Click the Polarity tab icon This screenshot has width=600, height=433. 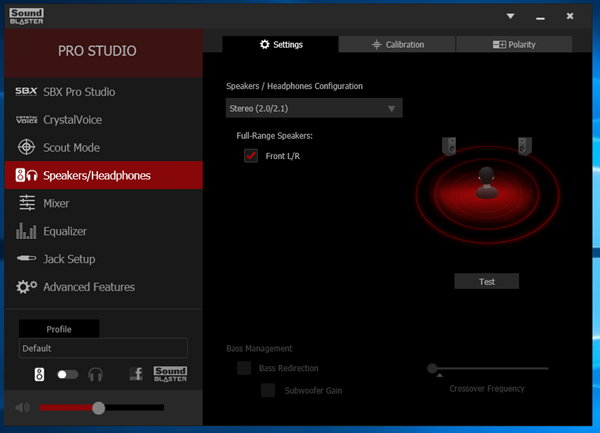499,45
